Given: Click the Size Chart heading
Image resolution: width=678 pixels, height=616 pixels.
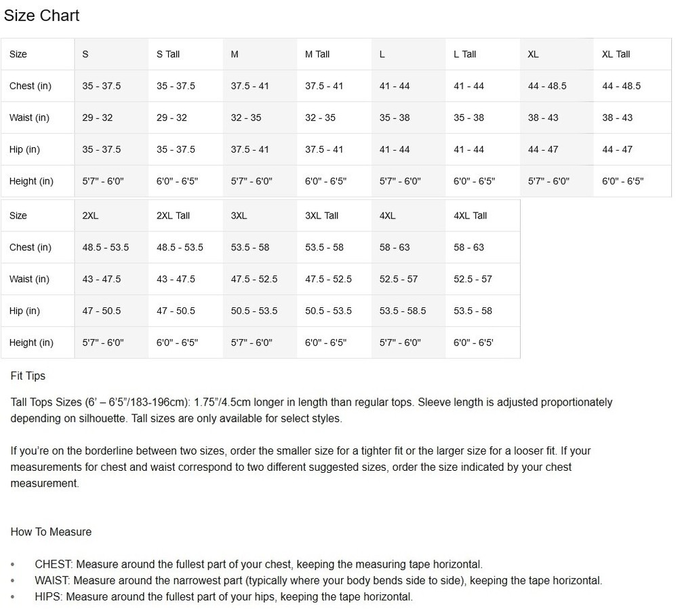Looking at the screenshot, I should pos(42,16).
